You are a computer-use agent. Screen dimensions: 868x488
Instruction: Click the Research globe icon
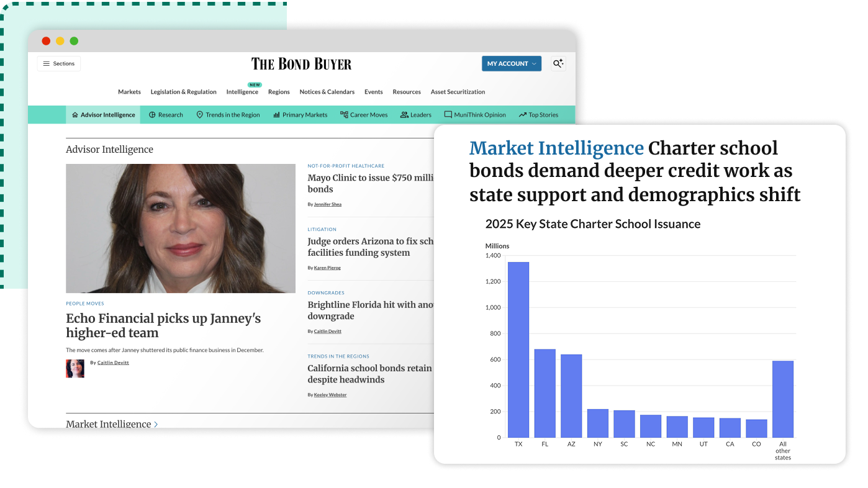click(x=152, y=115)
